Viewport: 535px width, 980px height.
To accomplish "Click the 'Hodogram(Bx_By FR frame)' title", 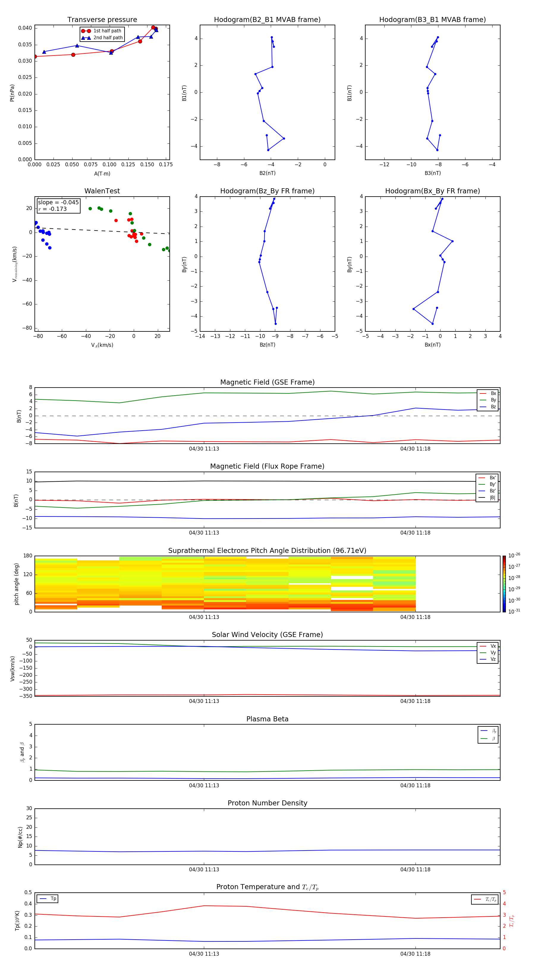I will pos(432,191).
